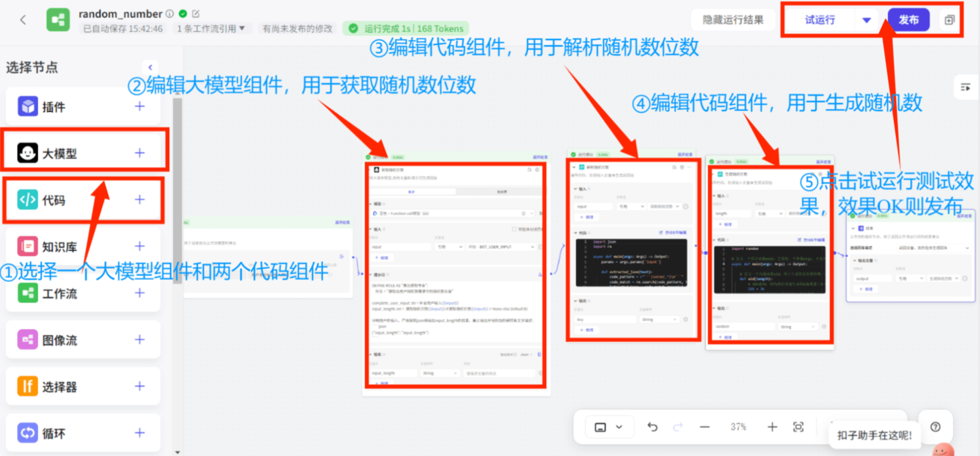Click the 代码 code node icon
This screenshot has width=980, height=456.
[27, 200]
